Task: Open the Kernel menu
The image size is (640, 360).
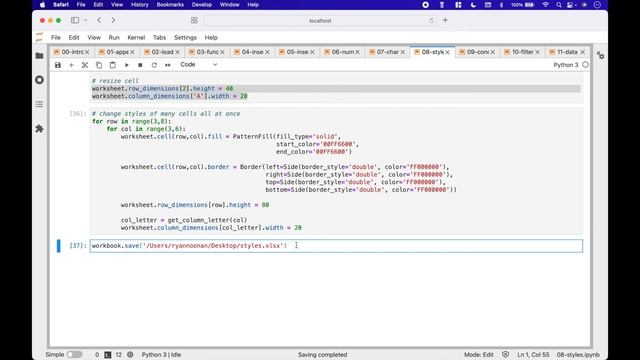Action: (x=136, y=38)
